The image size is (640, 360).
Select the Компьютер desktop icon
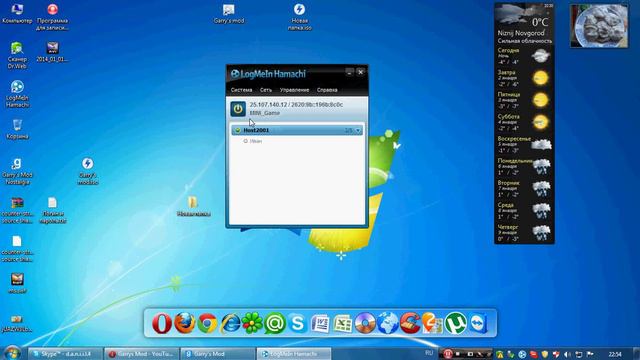click(x=17, y=13)
